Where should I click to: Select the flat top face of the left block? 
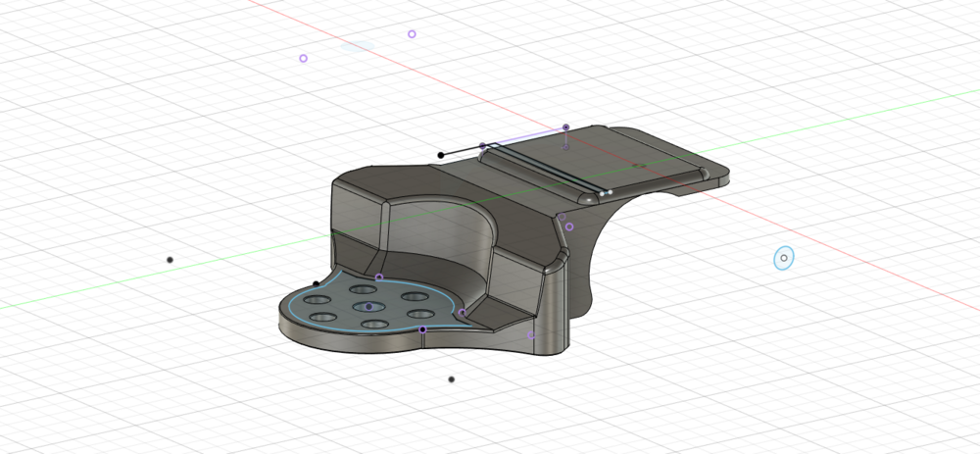pos(361,188)
